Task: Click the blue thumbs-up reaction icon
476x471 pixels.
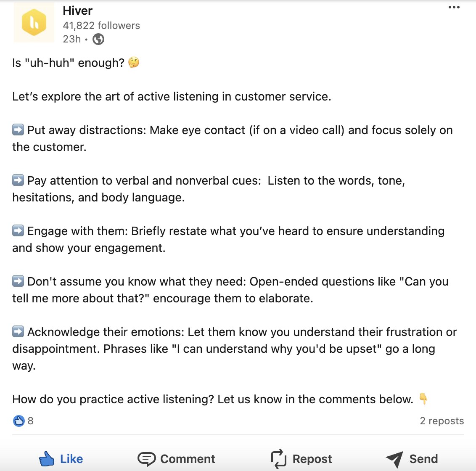Action: (x=19, y=421)
